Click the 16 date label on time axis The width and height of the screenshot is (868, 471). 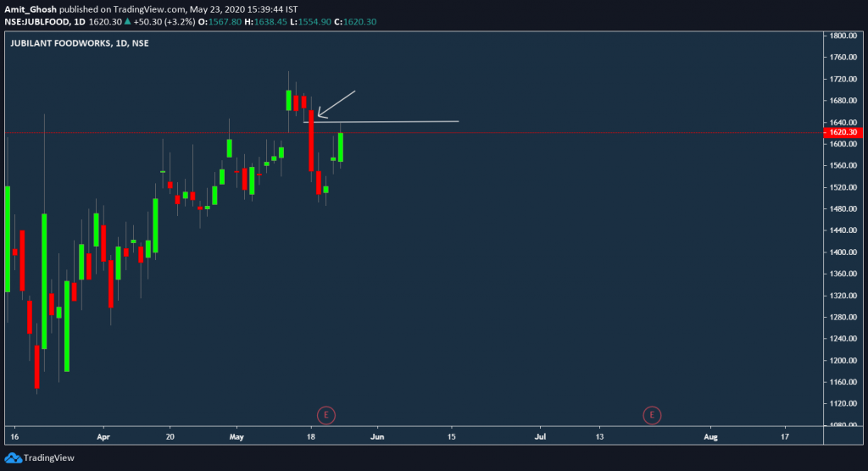(x=14, y=436)
